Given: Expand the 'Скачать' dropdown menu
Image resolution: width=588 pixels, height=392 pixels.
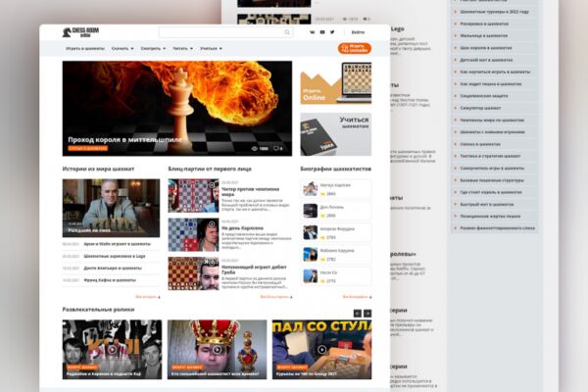Looking at the screenshot, I should point(122,48).
